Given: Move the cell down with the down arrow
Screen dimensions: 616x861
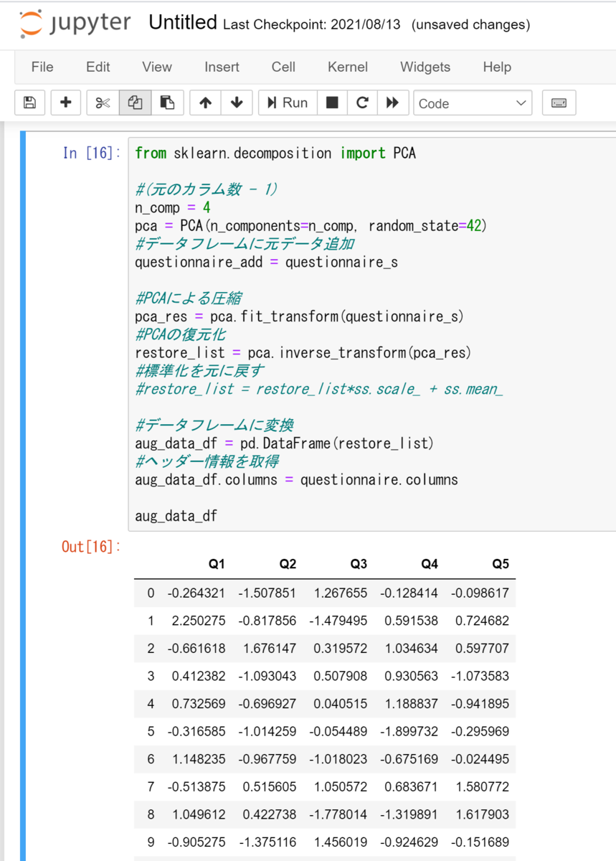Looking at the screenshot, I should (236, 102).
